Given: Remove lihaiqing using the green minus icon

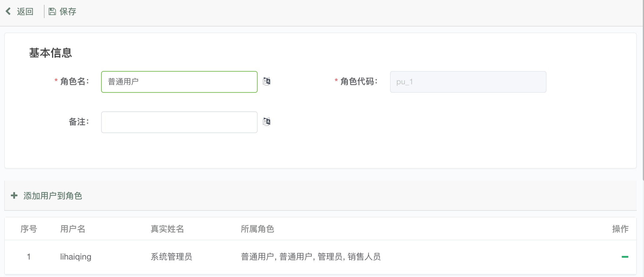Looking at the screenshot, I should (x=625, y=257).
